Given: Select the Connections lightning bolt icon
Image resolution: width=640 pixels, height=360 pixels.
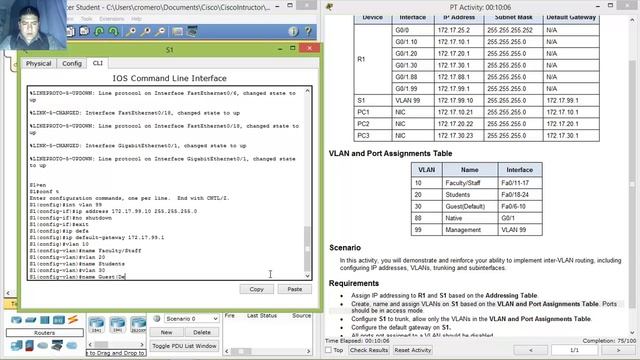Looking at the screenshot, I should pyautogui.click(x=73, y=320).
